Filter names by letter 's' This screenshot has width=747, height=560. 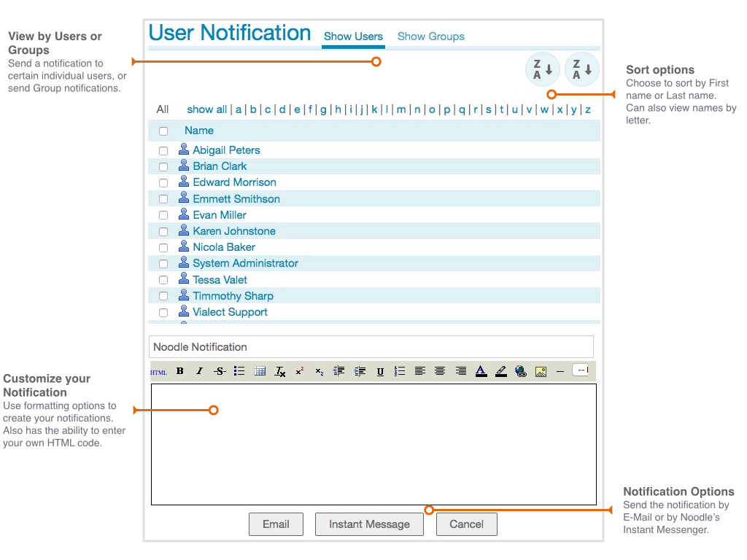click(x=488, y=109)
